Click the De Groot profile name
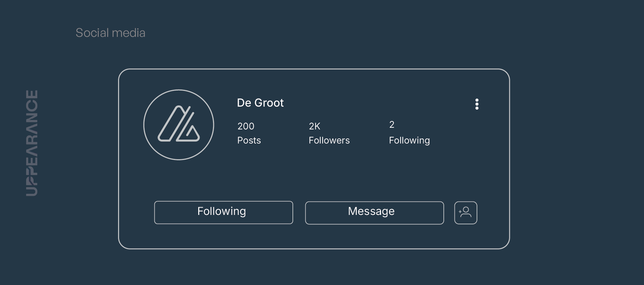644x285 pixels. point(260,103)
